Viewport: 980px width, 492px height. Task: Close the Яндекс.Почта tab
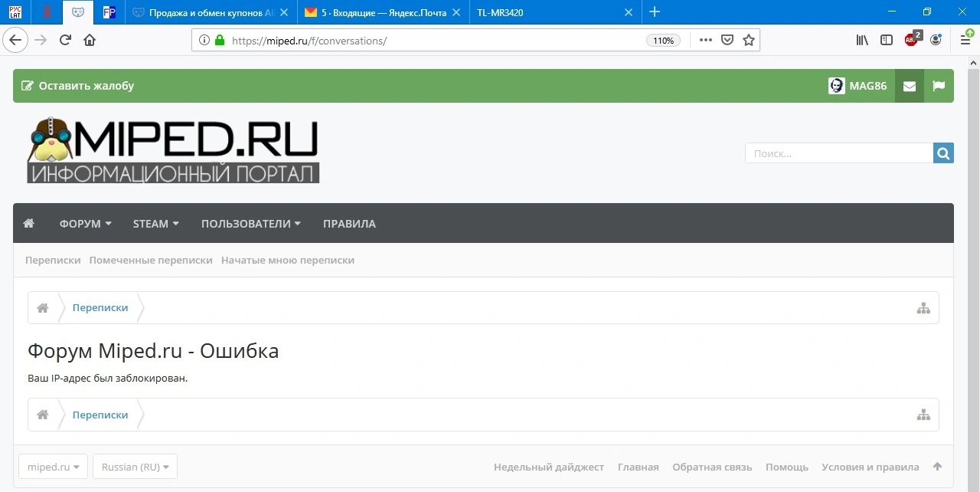[456, 12]
